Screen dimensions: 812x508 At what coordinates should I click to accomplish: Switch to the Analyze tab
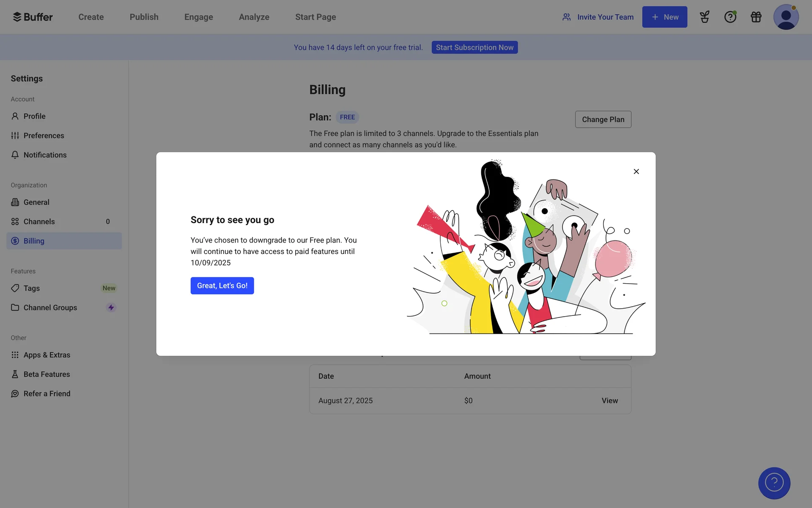click(x=254, y=17)
